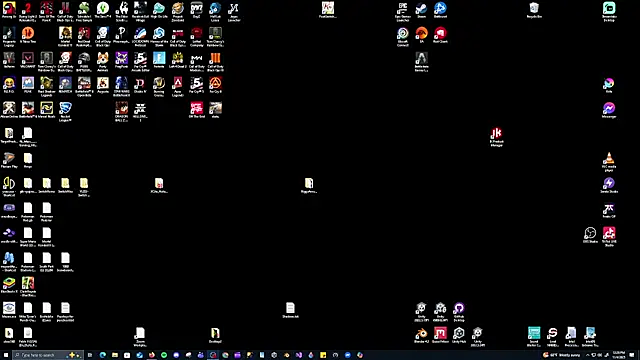The height and width of the screenshot is (360, 640).
Task: Open the Lethal Company shortcut
Action: 197,37
